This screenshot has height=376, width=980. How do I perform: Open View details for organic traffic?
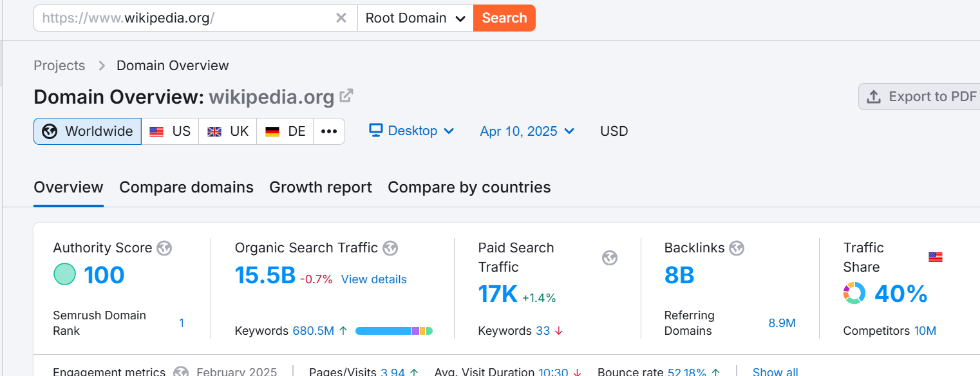click(x=374, y=279)
